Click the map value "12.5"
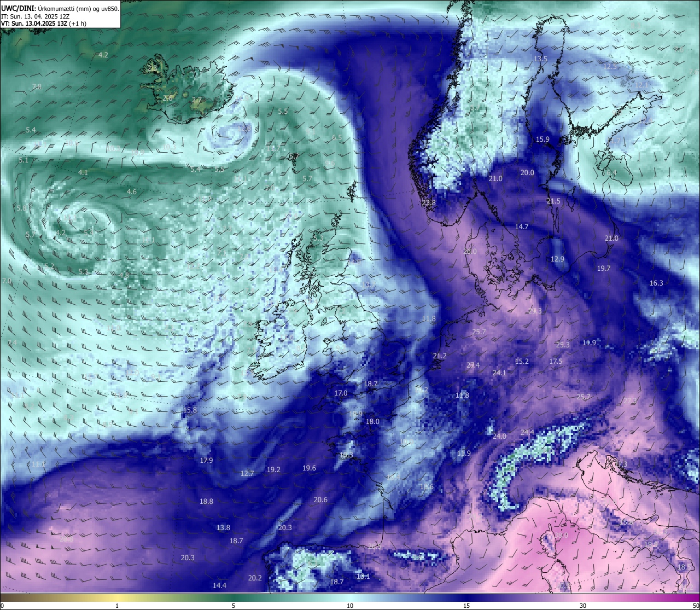Viewport: 700px width, 610px height. click(x=610, y=66)
